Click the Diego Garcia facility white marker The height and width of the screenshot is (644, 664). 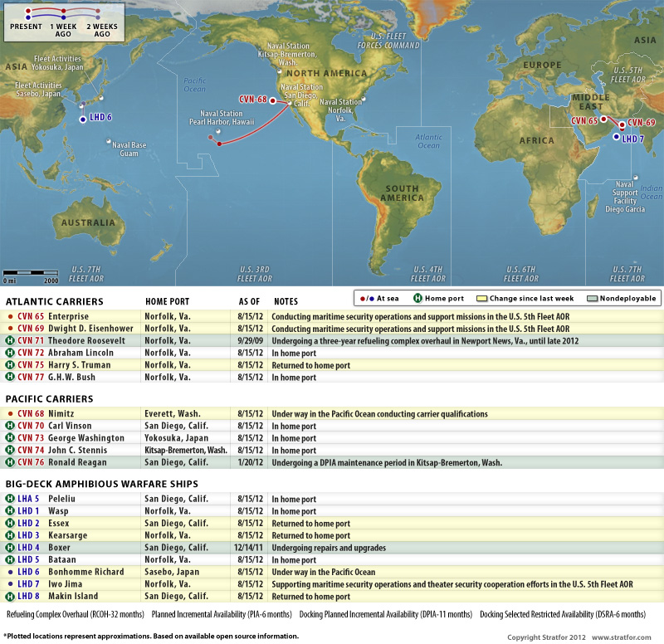[635, 178]
